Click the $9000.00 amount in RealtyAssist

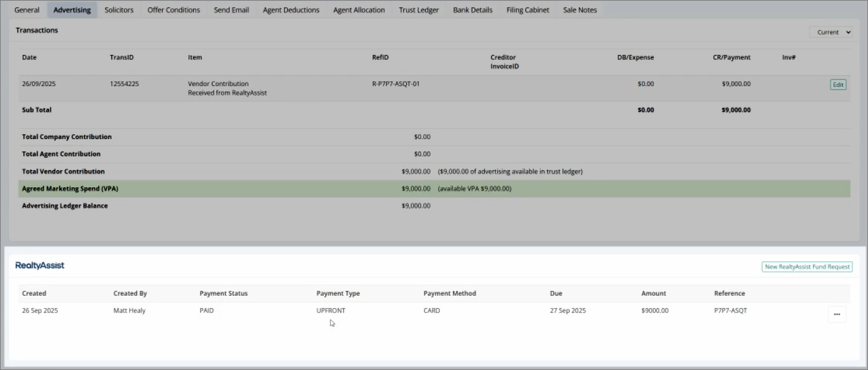click(655, 310)
